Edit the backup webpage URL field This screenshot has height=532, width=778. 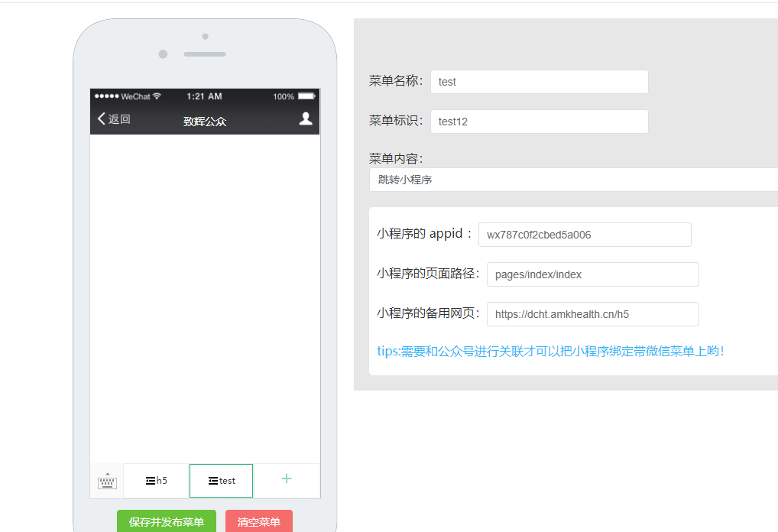tap(593, 314)
